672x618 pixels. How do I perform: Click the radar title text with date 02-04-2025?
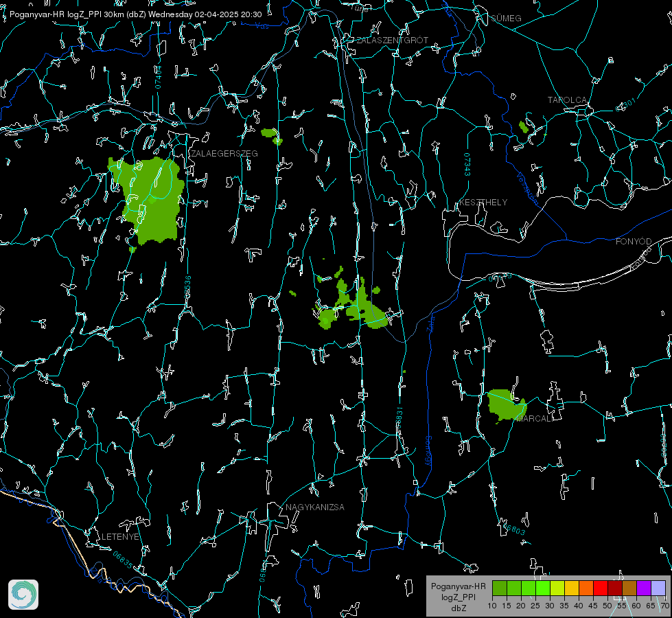coord(135,14)
